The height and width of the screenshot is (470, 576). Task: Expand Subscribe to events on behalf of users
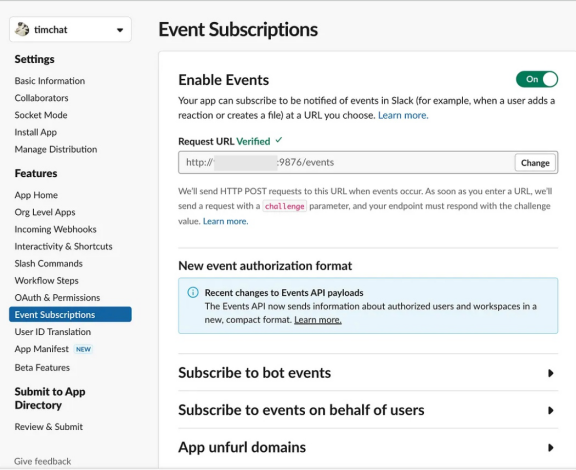(x=368, y=410)
